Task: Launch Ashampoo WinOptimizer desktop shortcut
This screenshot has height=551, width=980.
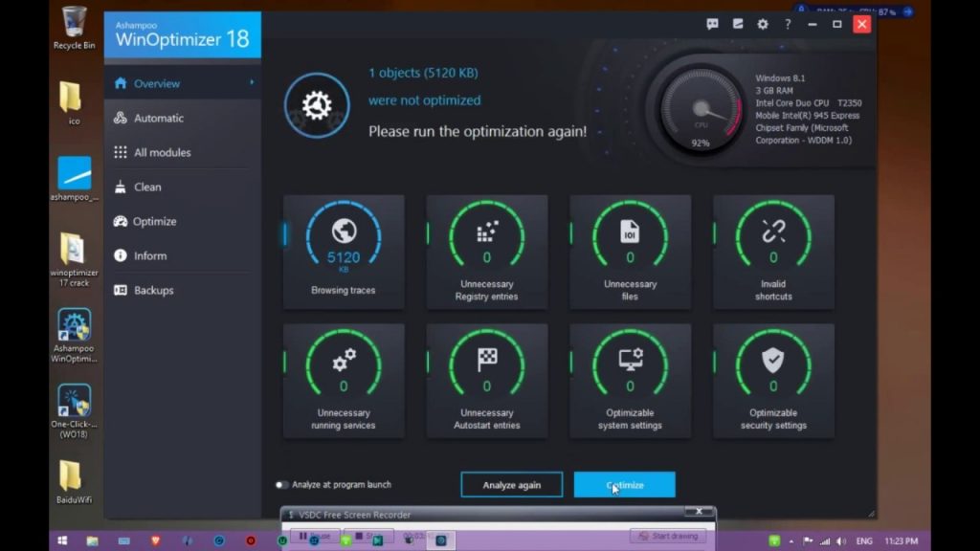Action: click(x=74, y=336)
